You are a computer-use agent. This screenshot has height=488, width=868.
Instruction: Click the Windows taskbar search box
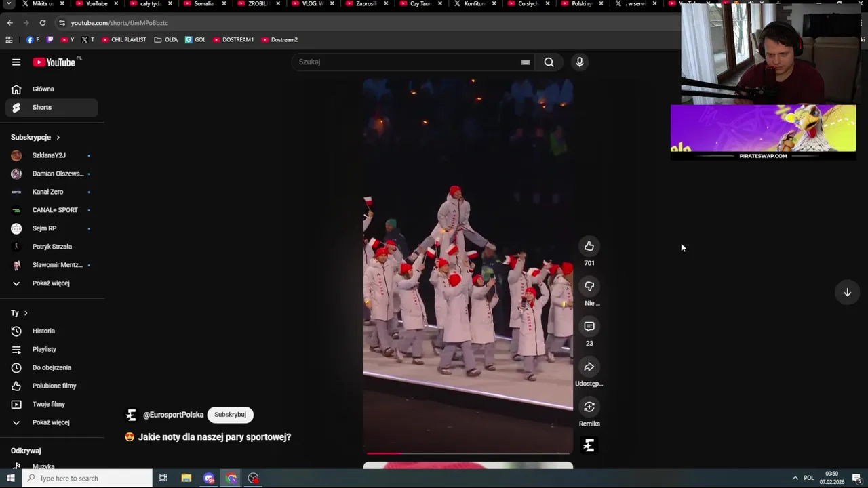(87, 478)
